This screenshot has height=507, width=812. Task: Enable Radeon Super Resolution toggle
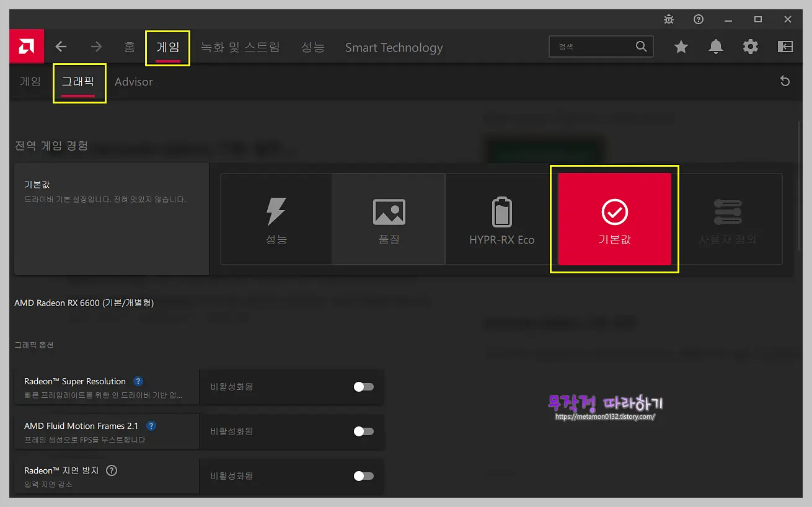(363, 387)
